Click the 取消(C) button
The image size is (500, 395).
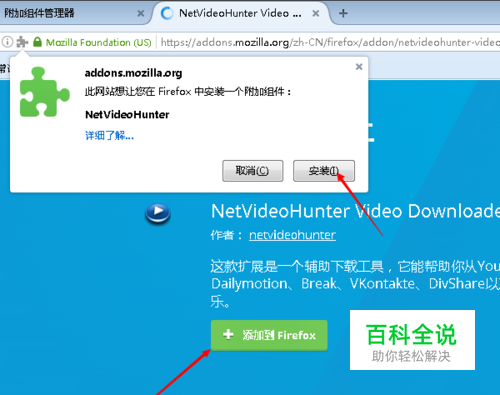pyautogui.click(x=253, y=171)
